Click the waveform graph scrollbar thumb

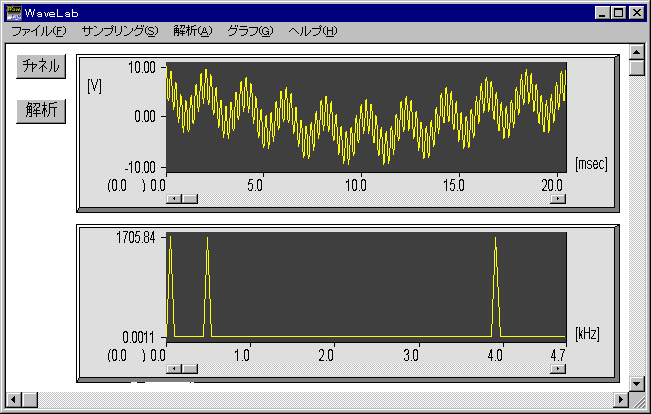(190, 199)
